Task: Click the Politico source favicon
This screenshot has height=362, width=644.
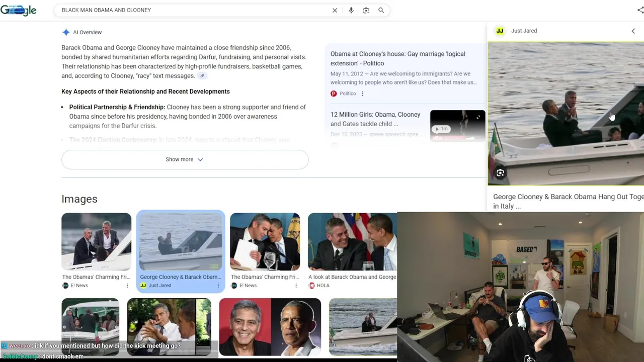Action: 334,94
